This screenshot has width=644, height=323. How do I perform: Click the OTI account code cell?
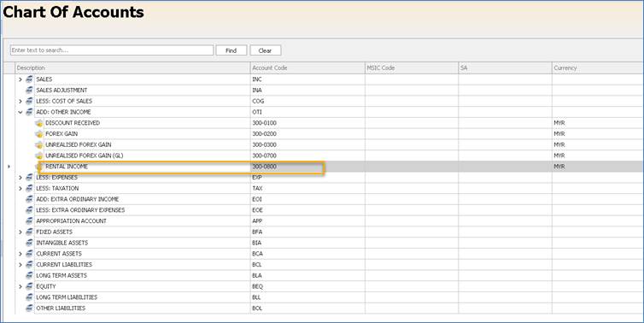pos(307,112)
